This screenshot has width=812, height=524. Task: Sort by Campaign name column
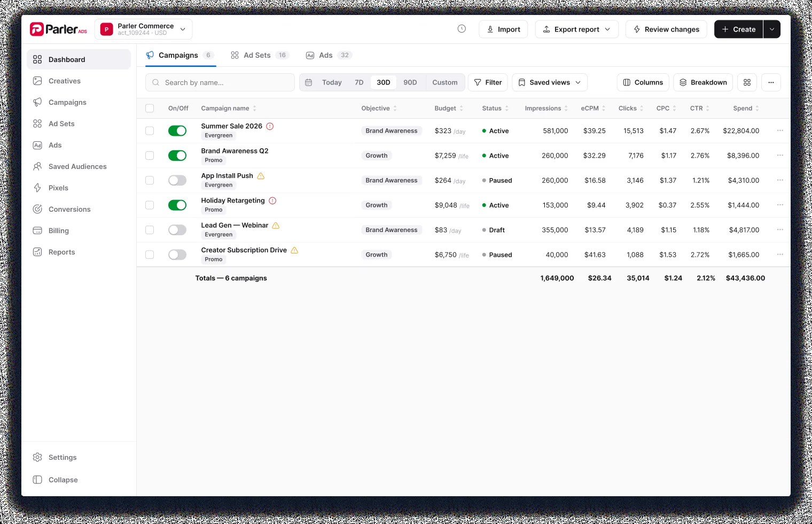[229, 108]
